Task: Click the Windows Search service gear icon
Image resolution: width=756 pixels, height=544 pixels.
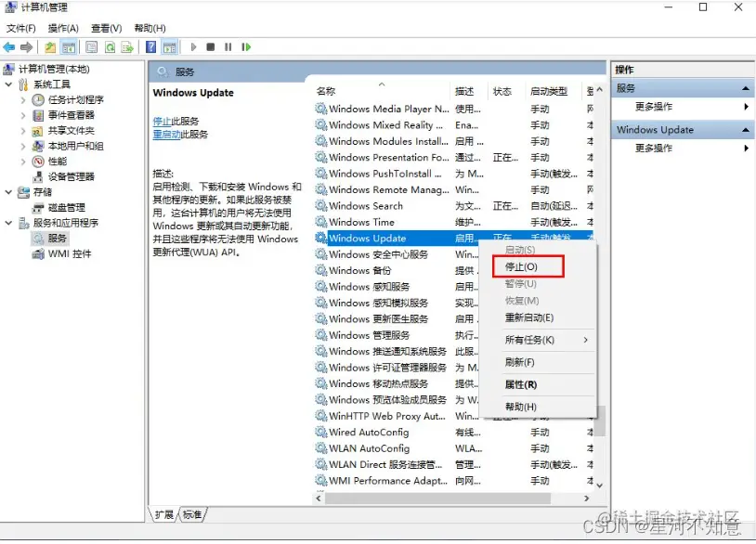Action: click(320, 206)
